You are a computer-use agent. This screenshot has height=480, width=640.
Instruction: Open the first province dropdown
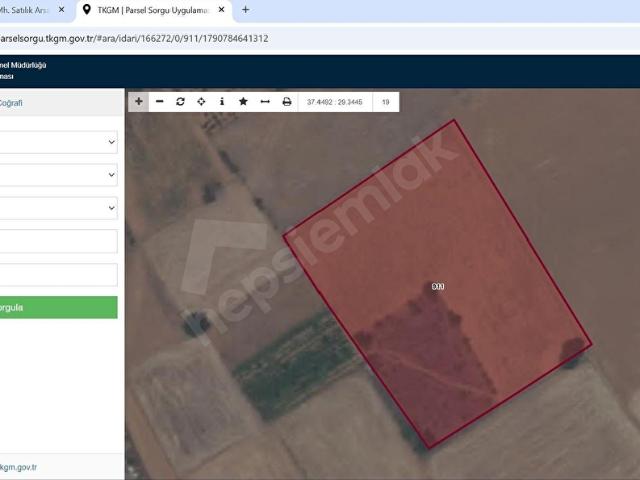point(58,142)
